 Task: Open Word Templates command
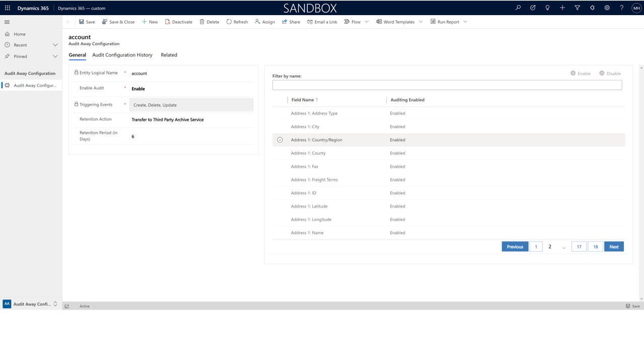[395, 22]
